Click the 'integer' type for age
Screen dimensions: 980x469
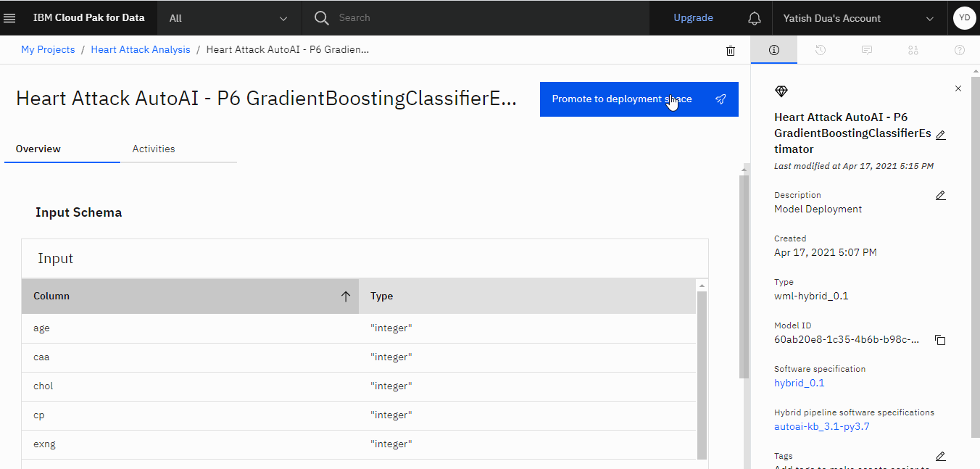tap(391, 328)
